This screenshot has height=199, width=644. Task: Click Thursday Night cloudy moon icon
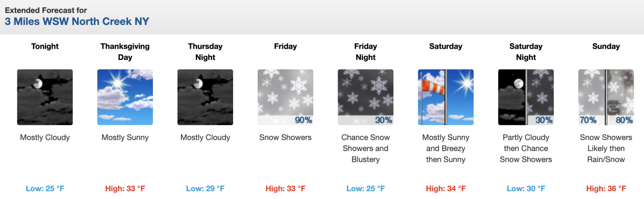tap(205, 97)
